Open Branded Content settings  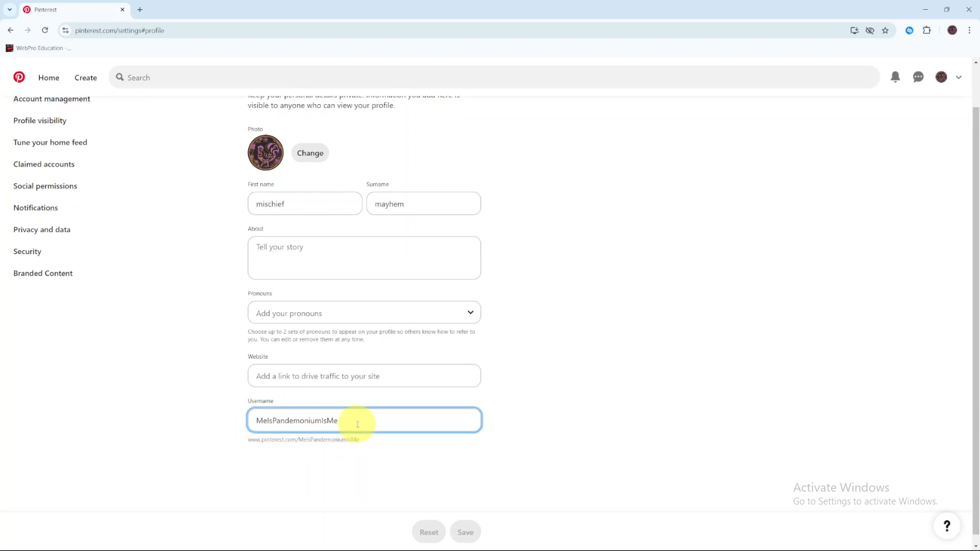(43, 273)
